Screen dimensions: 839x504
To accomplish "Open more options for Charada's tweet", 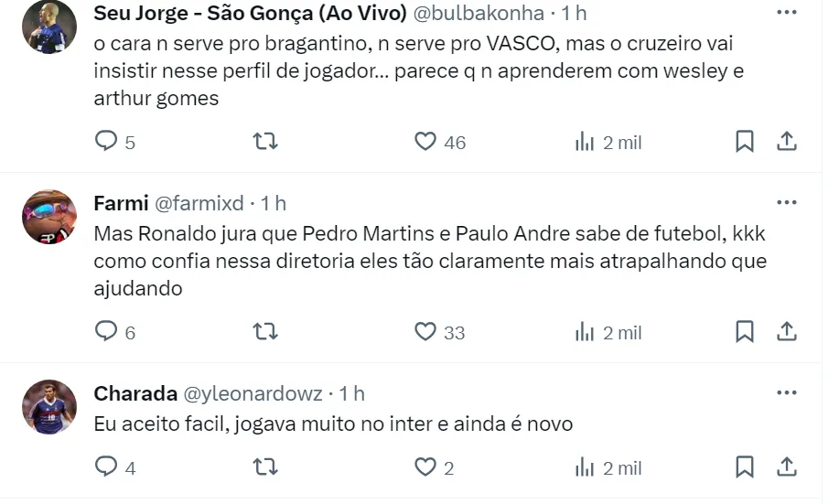I will coord(786,393).
